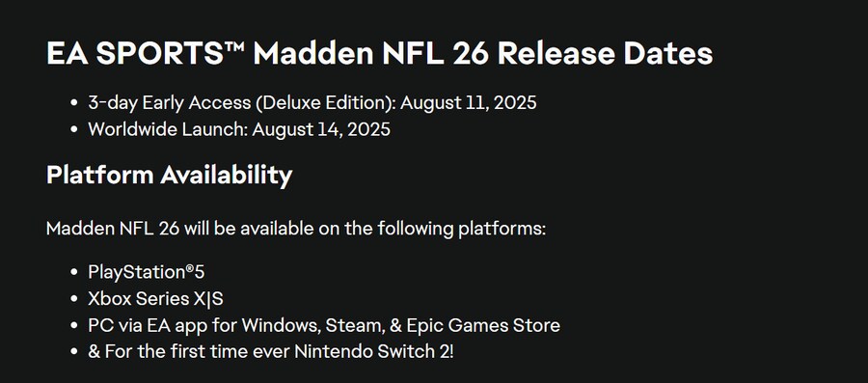Select the PlayStation 5 list item
Screen dimensions: 868x383
(147, 272)
